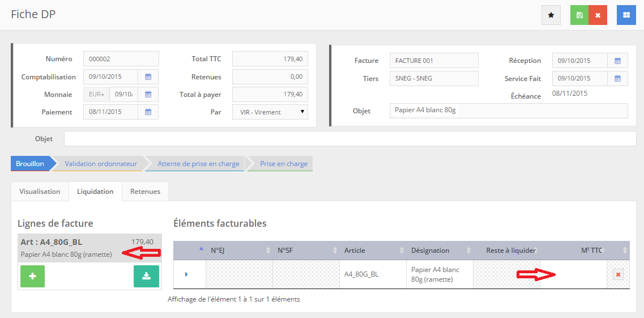Click the blue grid layout icon
The height and width of the screenshot is (318, 644).
click(x=626, y=15)
